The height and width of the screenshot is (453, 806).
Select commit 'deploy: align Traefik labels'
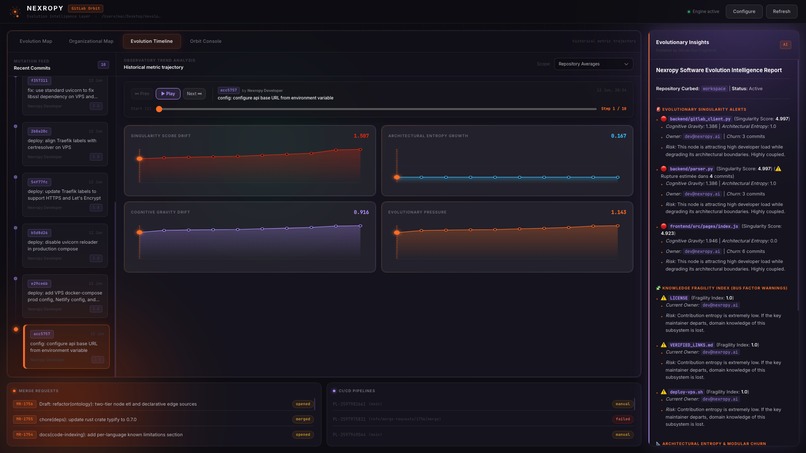click(65, 144)
